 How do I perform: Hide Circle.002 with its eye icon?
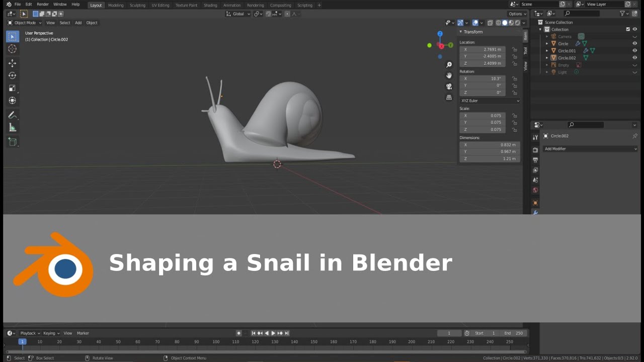click(x=635, y=58)
